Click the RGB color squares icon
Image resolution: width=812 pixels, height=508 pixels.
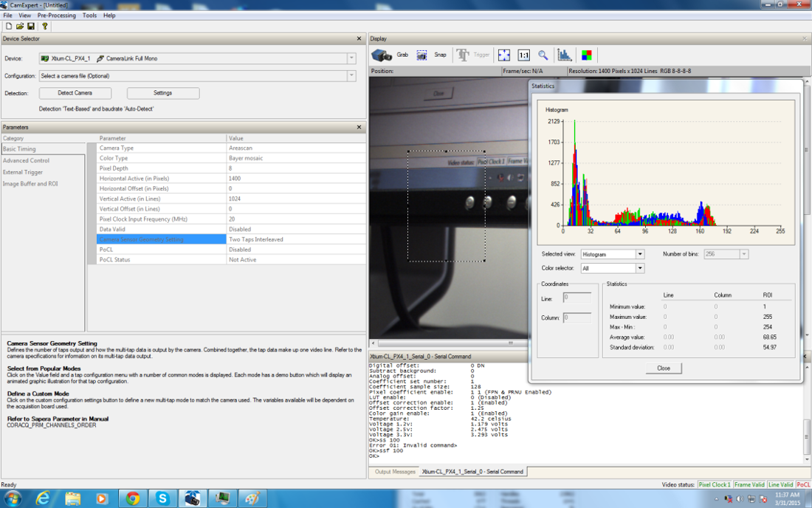coord(587,55)
